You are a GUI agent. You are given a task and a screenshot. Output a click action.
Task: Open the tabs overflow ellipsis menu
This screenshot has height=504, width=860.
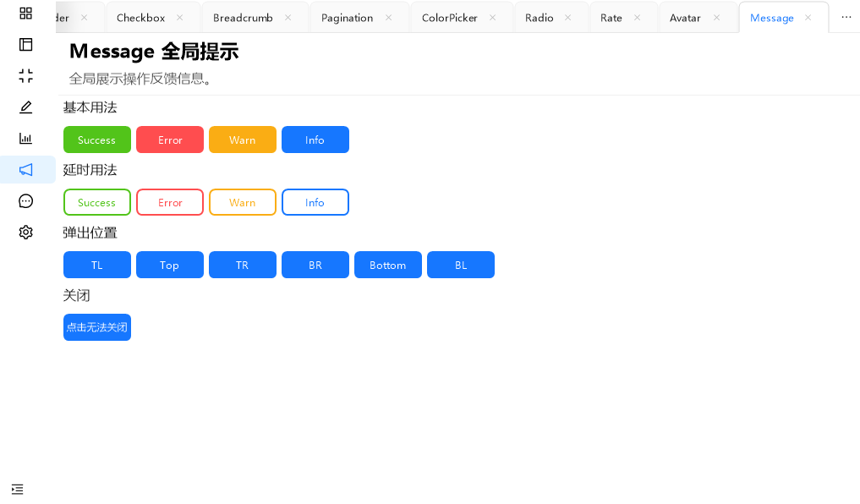pos(846,17)
